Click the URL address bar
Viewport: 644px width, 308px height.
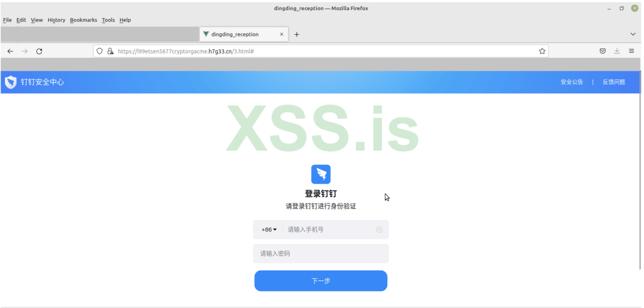click(322, 51)
